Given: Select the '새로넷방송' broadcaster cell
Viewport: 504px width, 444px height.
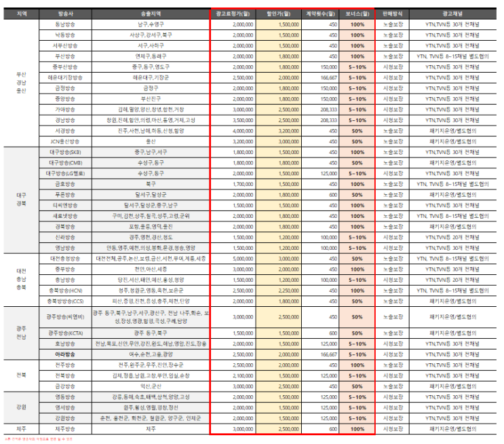Looking at the screenshot, I should [x=65, y=216].
